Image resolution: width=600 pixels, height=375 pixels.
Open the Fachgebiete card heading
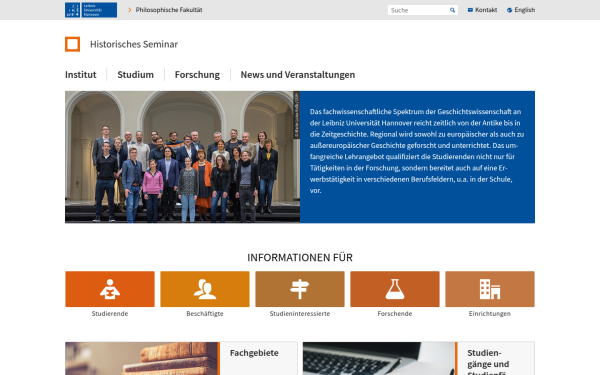click(x=254, y=353)
